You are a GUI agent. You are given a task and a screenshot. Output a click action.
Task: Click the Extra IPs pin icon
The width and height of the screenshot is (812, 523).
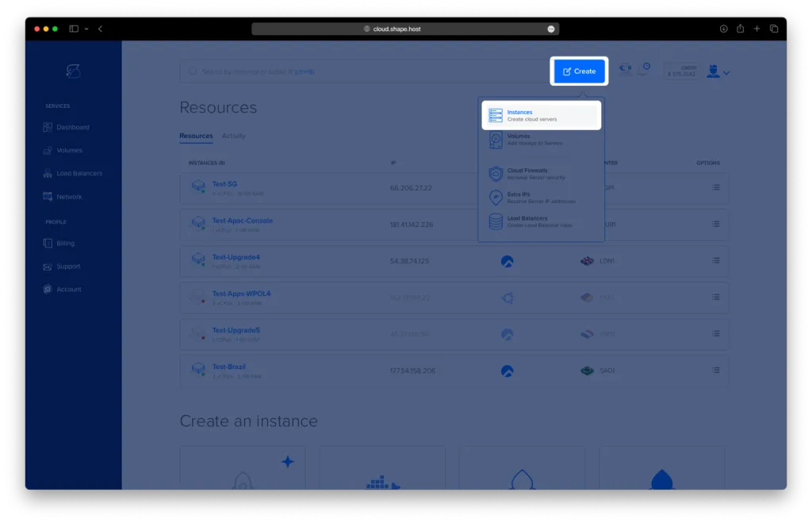496,198
